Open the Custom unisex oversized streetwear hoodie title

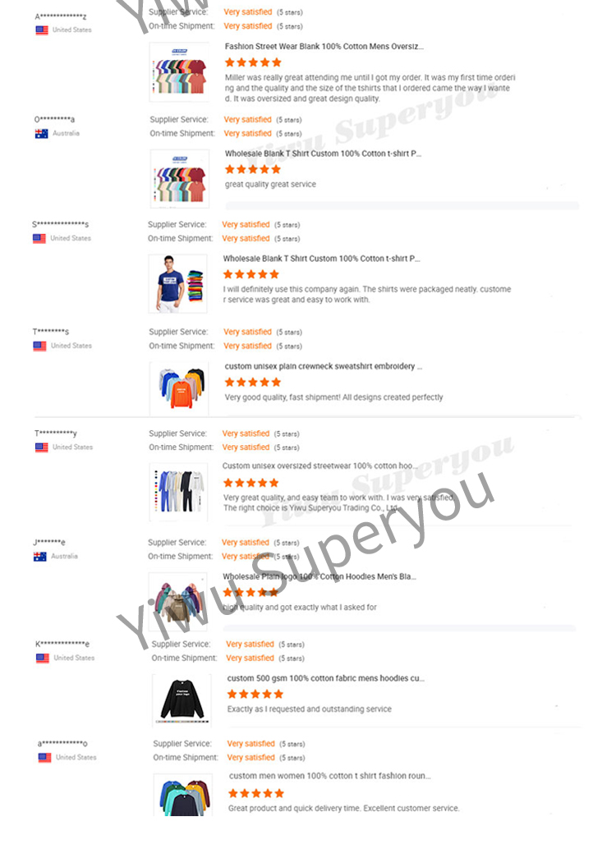pos(319,466)
